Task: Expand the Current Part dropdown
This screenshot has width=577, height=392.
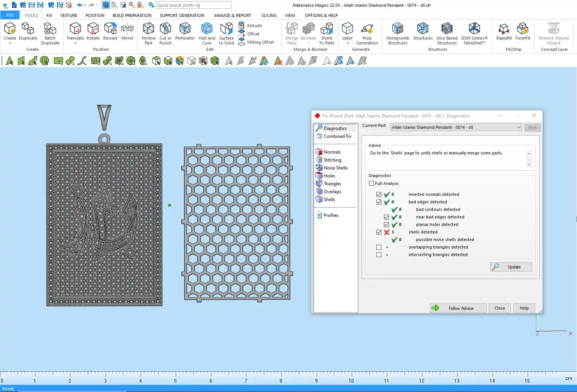Action: tap(519, 127)
